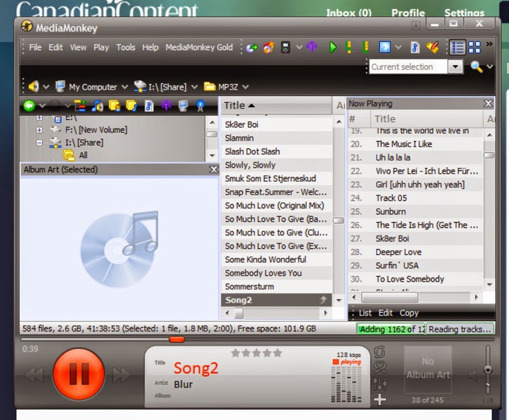Toggle shuffle in the player
This screenshot has width=509, height=420.
[380, 368]
